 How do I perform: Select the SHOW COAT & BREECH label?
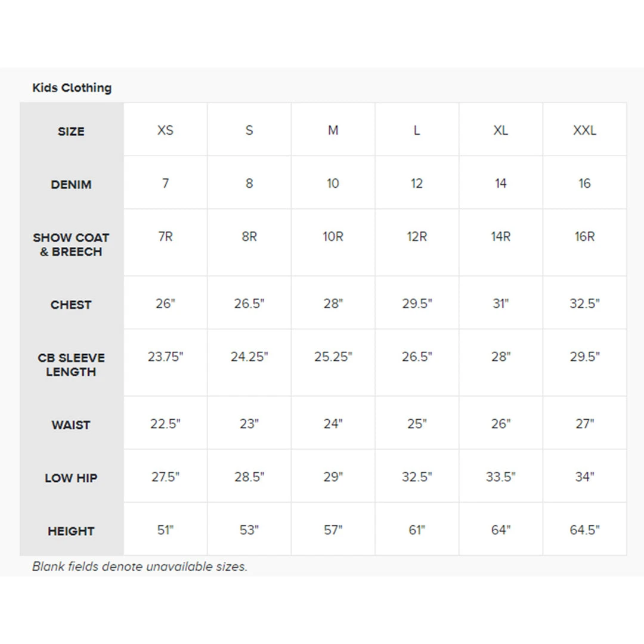point(71,244)
